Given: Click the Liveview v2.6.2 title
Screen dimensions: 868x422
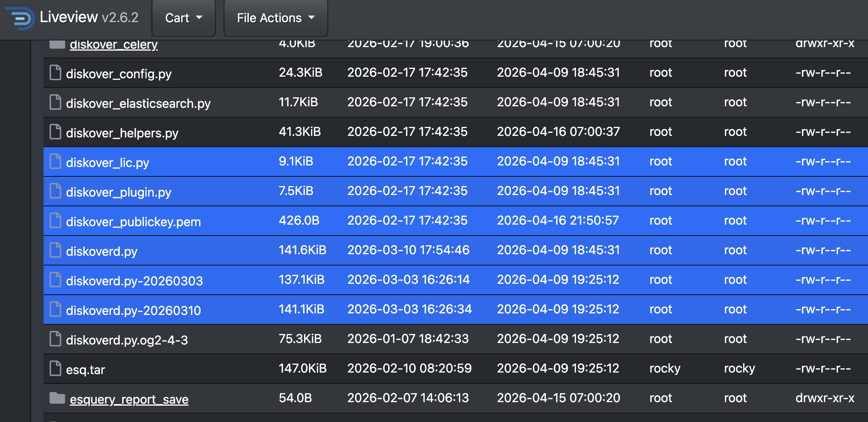Looking at the screenshot, I should click(89, 17).
